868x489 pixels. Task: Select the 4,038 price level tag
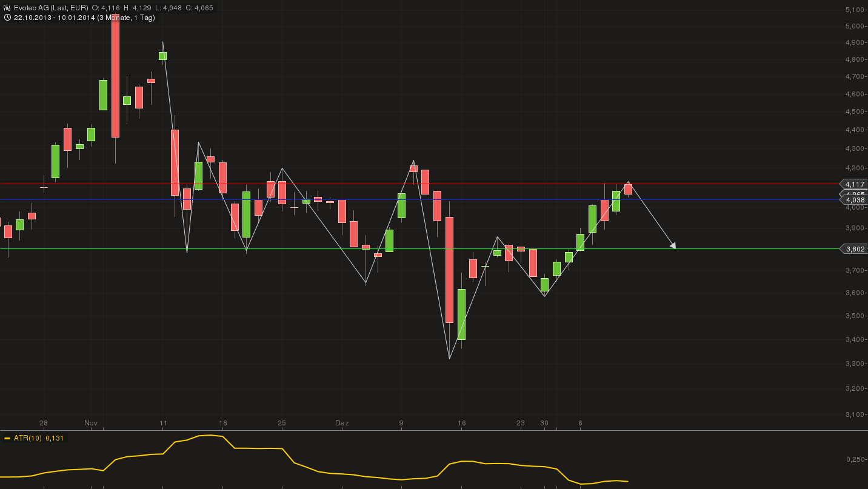pos(855,200)
